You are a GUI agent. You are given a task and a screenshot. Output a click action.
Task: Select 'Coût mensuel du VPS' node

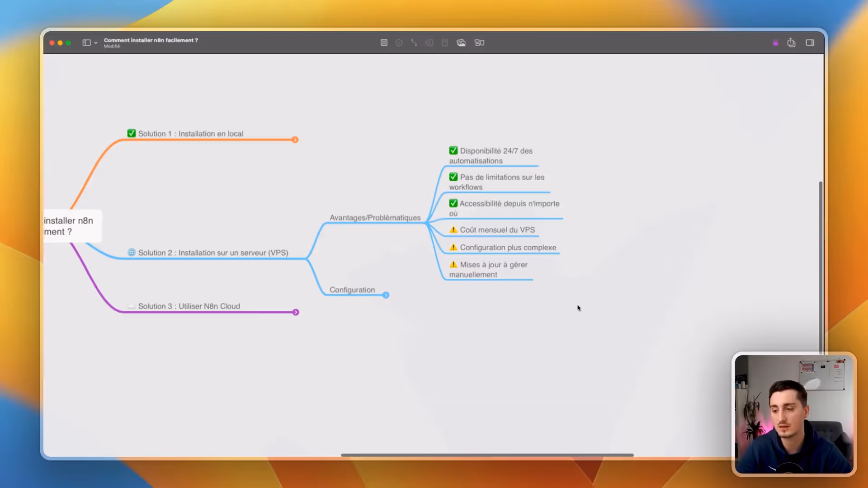(x=492, y=230)
